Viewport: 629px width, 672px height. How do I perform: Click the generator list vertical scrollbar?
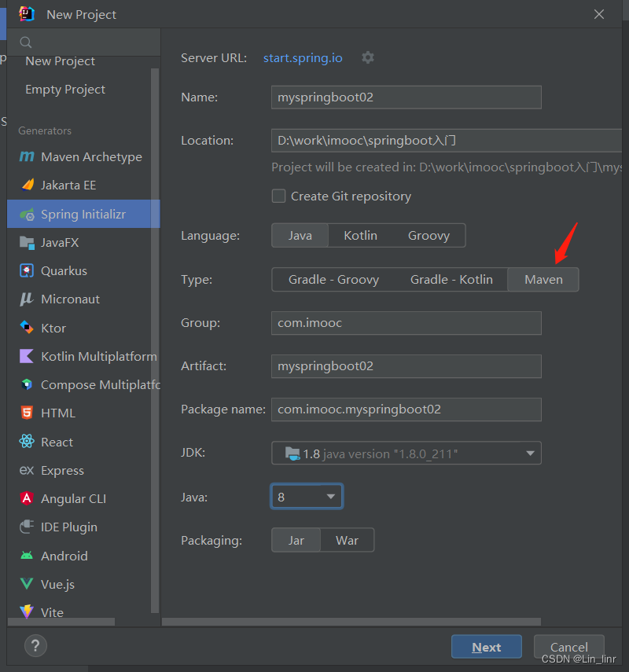tap(155, 340)
